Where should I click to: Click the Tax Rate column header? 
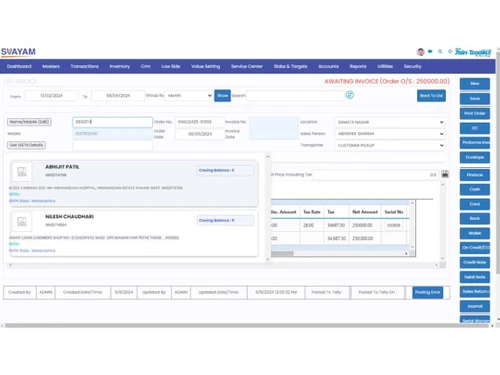tap(312, 212)
